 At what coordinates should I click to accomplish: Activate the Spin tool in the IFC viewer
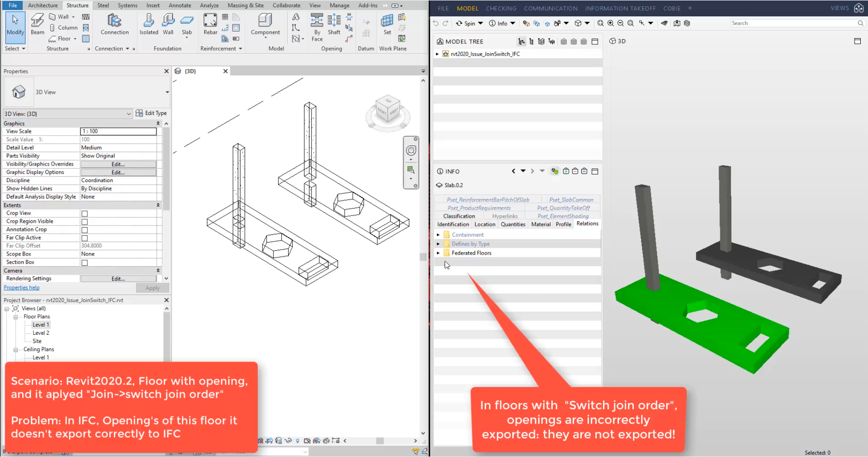pos(467,23)
